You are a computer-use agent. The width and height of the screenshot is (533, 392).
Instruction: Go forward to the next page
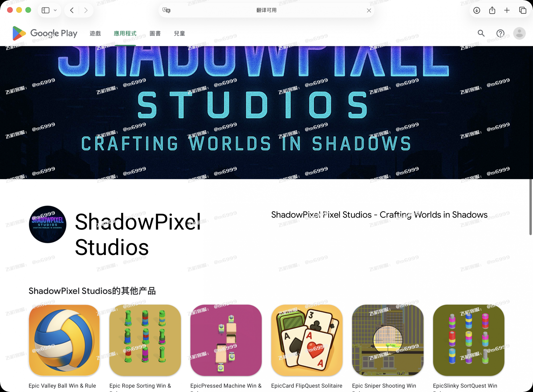[x=86, y=10]
